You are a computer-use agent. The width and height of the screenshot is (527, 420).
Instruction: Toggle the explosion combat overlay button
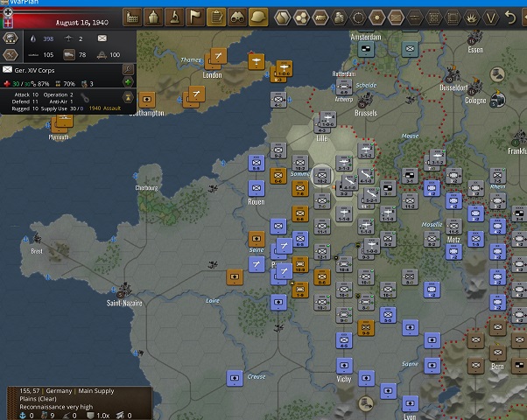tap(472, 17)
